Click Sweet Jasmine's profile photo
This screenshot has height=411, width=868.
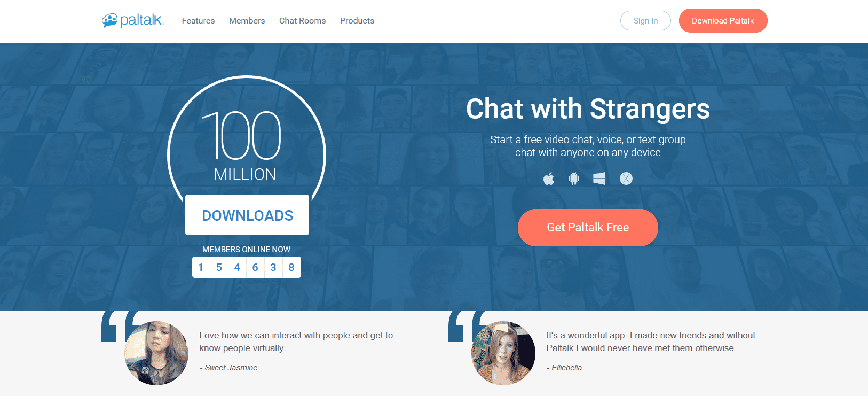[156, 353]
